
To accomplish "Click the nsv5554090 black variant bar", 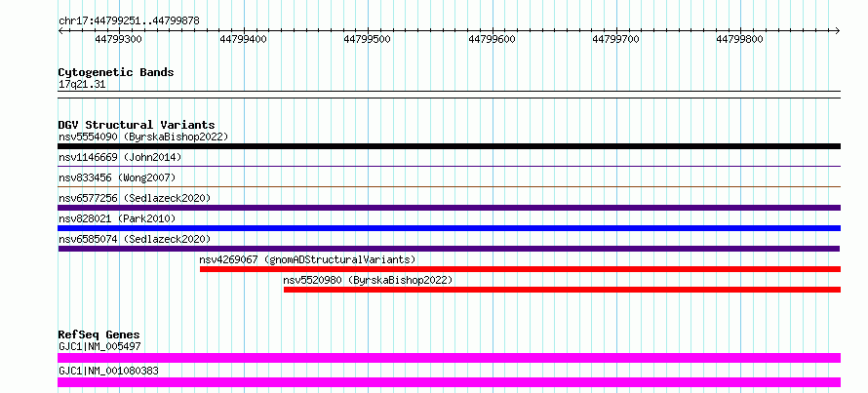I will click(x=449, y=146).
